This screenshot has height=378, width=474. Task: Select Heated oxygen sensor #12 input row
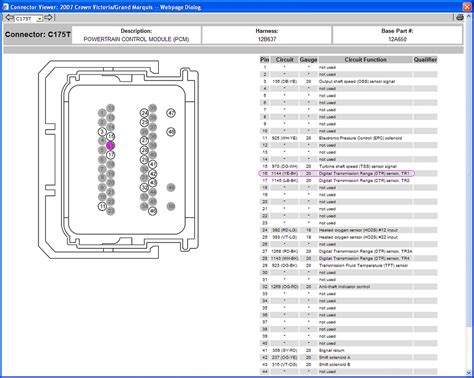pyautogui.click(x=348, y=230)
